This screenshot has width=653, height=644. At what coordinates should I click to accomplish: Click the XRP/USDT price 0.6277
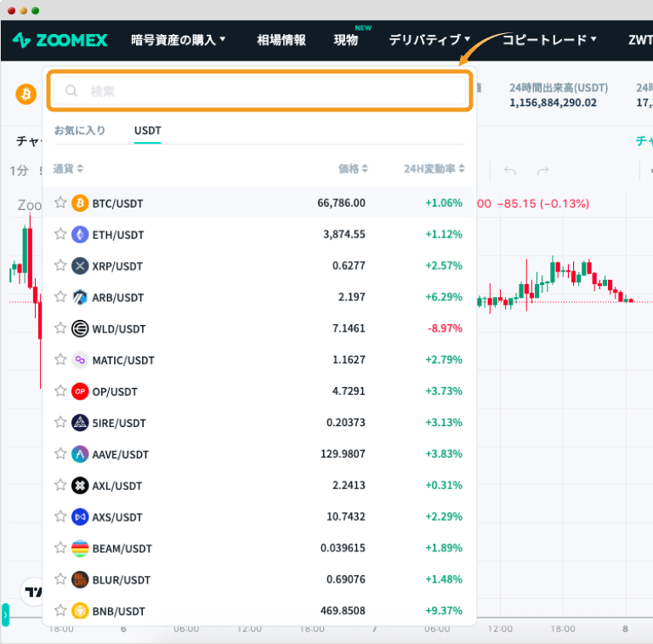349,265
